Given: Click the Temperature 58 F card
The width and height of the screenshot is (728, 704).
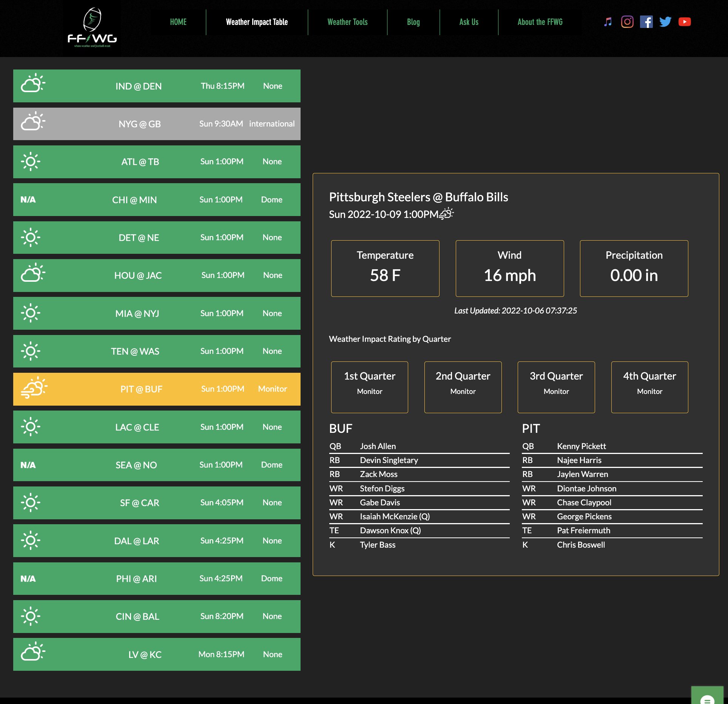Looking at the screenshot, I should 385,269.
